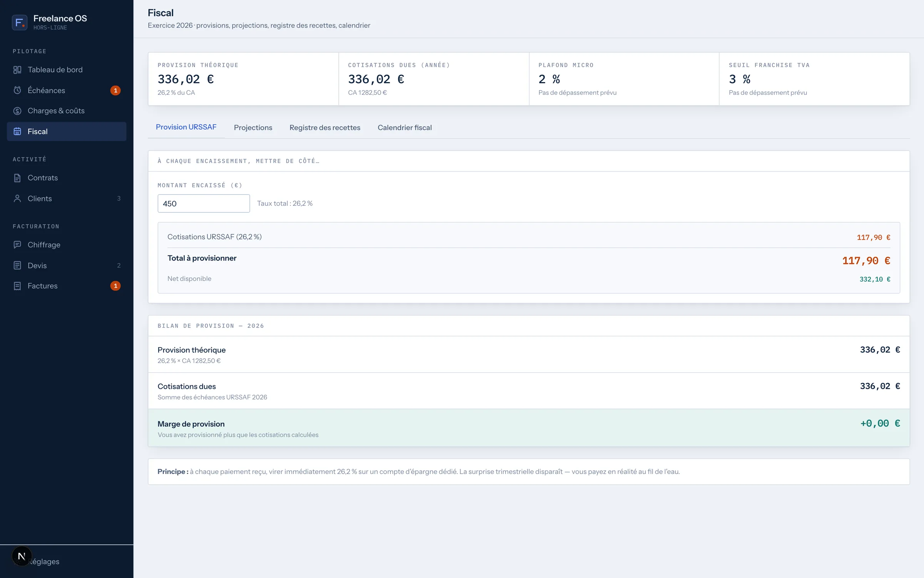This screenshot has height=578, width=924.
Task: Click the Chiffrage message icon
Action: coord(17,245)
